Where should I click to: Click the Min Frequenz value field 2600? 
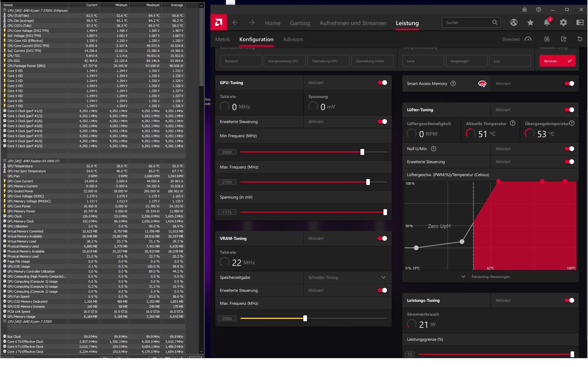227,152
